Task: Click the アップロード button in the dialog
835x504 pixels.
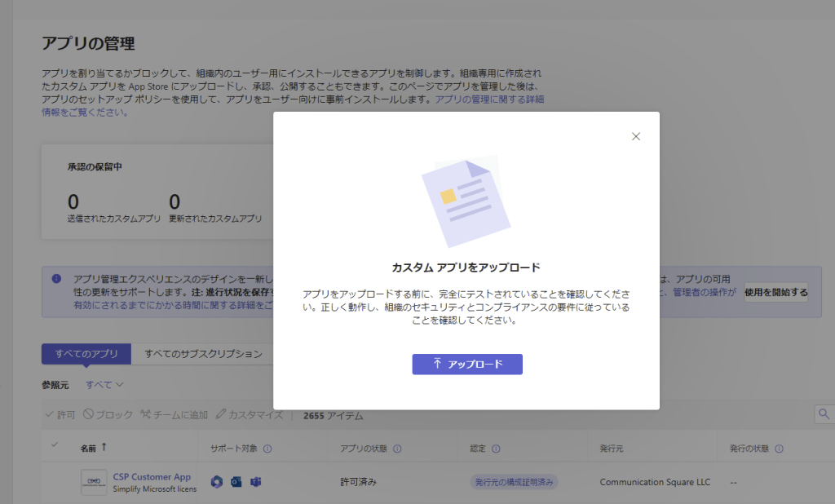Action: [x=467, y=364]
